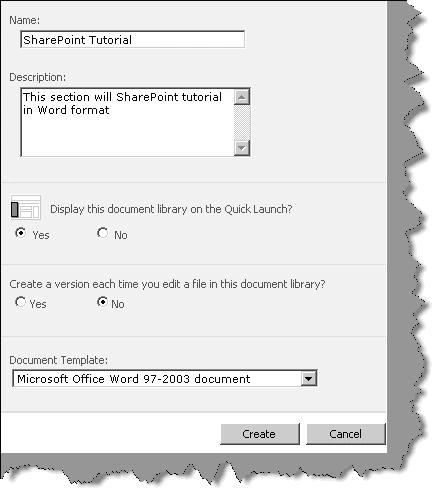
Task: Open the Document Template dropdown arrow
Action: (x=308, y=379)
